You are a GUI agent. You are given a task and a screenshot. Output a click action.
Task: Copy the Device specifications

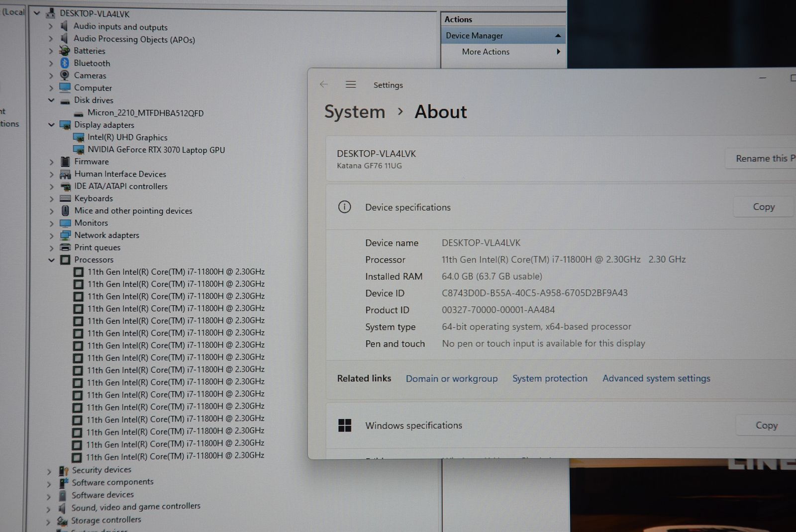[x=764, y=207]
